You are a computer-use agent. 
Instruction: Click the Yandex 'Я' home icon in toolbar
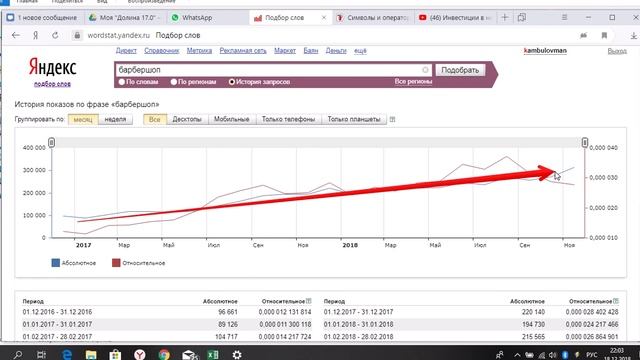point(36,36)
